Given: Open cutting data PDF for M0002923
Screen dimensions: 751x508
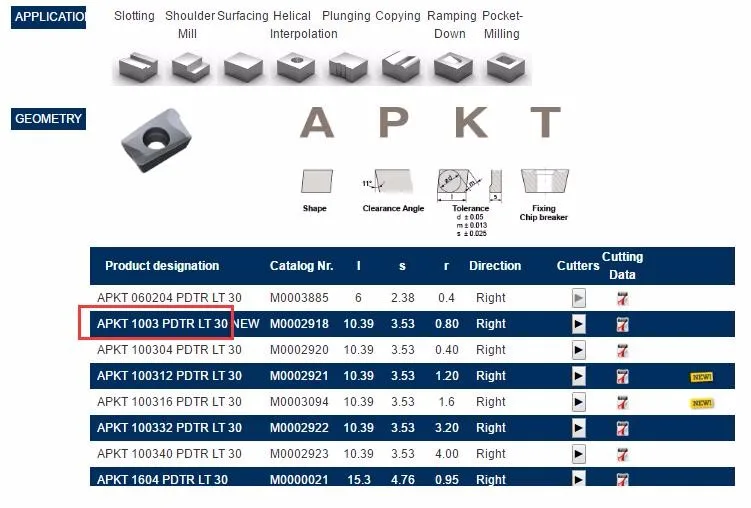Looking at the screenshot, I should click(x=622, y=454).
